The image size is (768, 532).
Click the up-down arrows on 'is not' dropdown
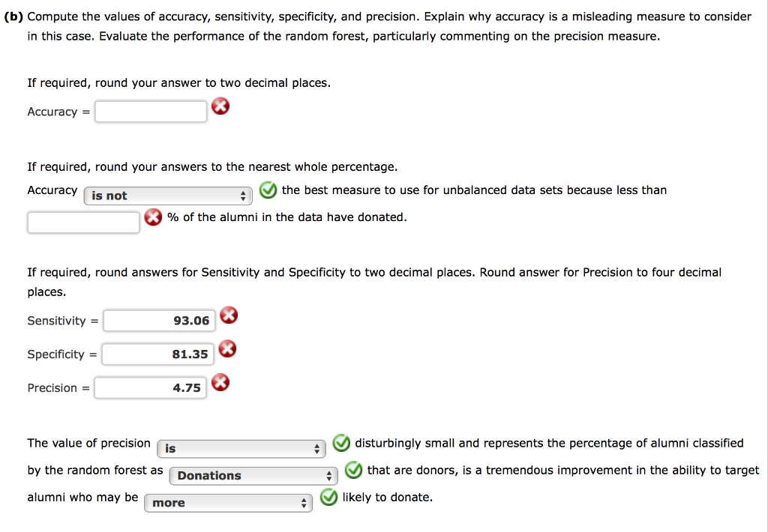pos(244,196)
